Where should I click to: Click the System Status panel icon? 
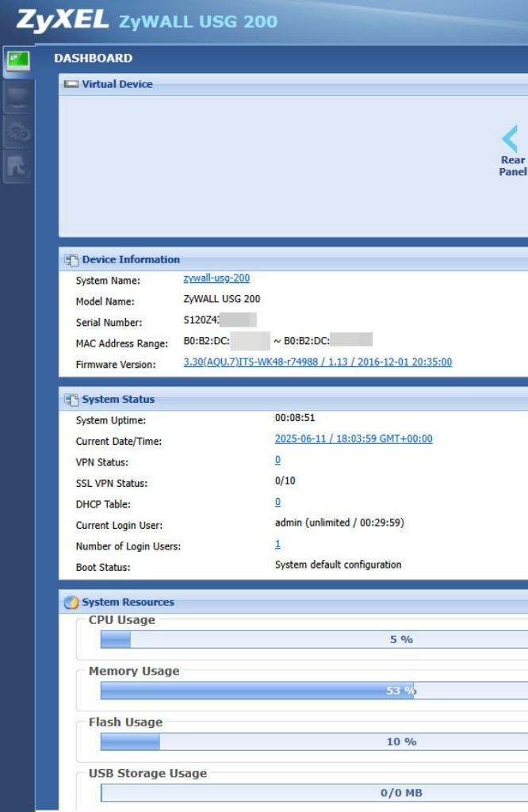click(x=71, y=400)
